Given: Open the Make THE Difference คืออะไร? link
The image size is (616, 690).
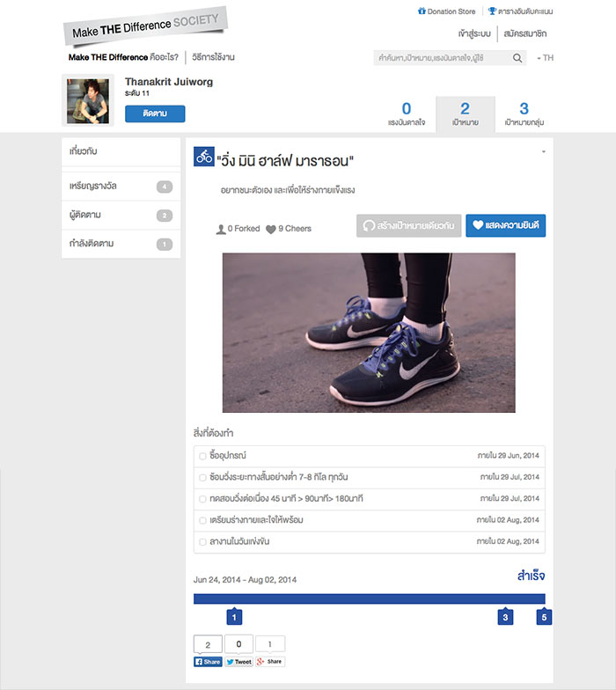Looking at the screenshot, I should [123, 57].
